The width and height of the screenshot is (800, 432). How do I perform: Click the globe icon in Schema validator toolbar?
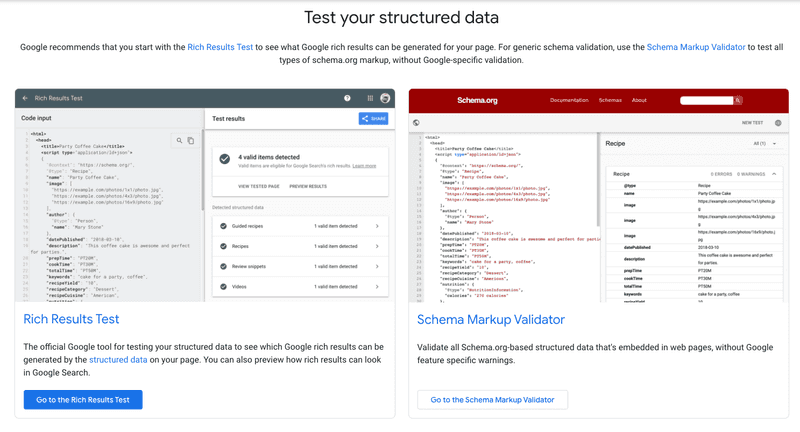click(x=416, y=122)
